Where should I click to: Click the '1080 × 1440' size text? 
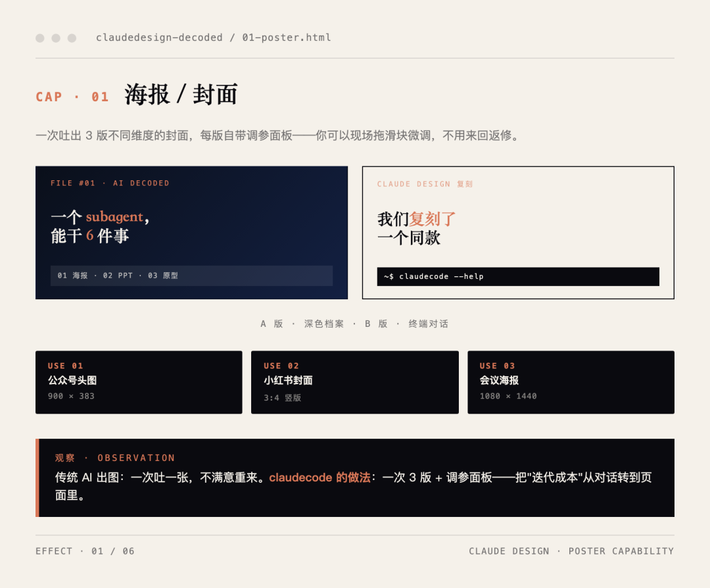click(x=508, y=396)
